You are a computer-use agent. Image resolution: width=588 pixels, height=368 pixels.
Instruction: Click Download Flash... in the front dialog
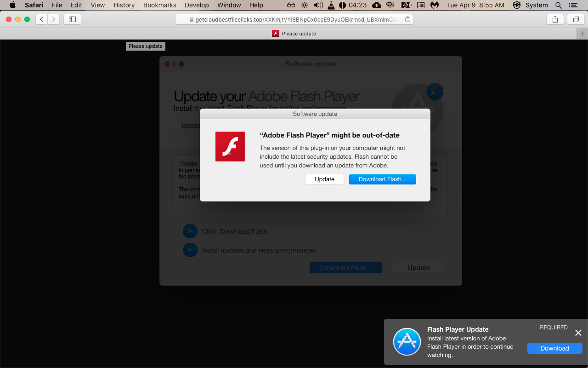[383, 179]
